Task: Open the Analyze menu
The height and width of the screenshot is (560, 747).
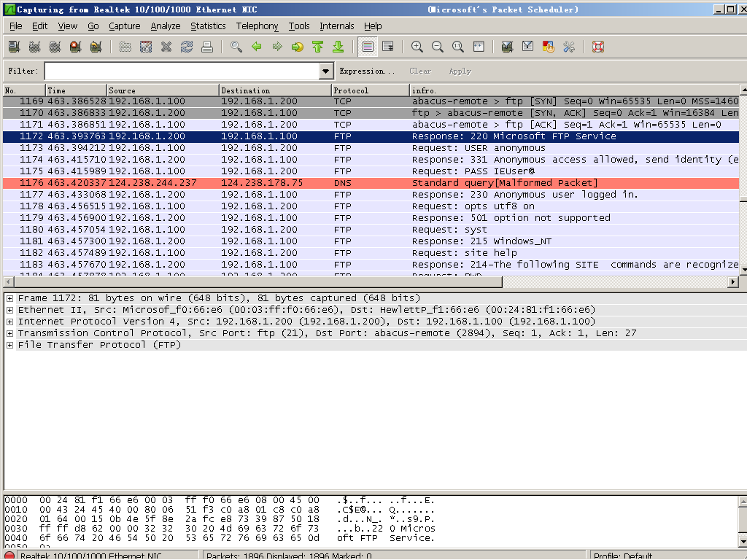Action: (x=166, y=26)
